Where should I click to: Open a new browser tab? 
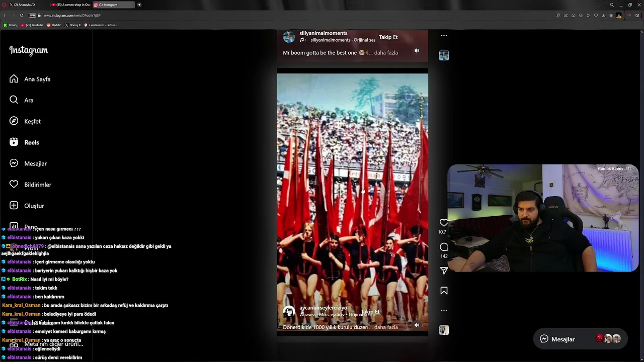pos(139,5)
